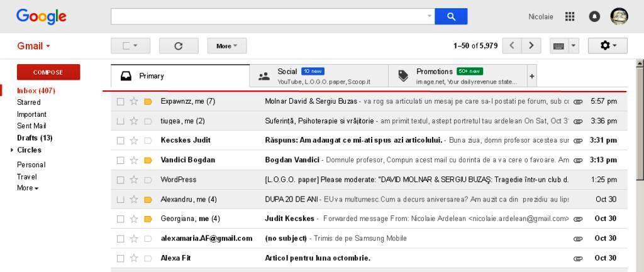This screenshot has width=644, height=272.
Task: Click the blue search magnifier button
Action: 450,16
